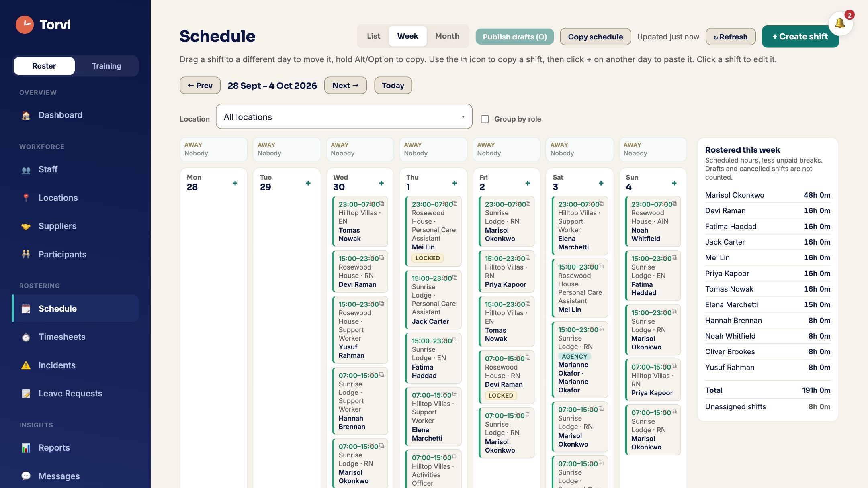Open Leave Requests page
Screen dimensions: 868x488
coord(76,394)
